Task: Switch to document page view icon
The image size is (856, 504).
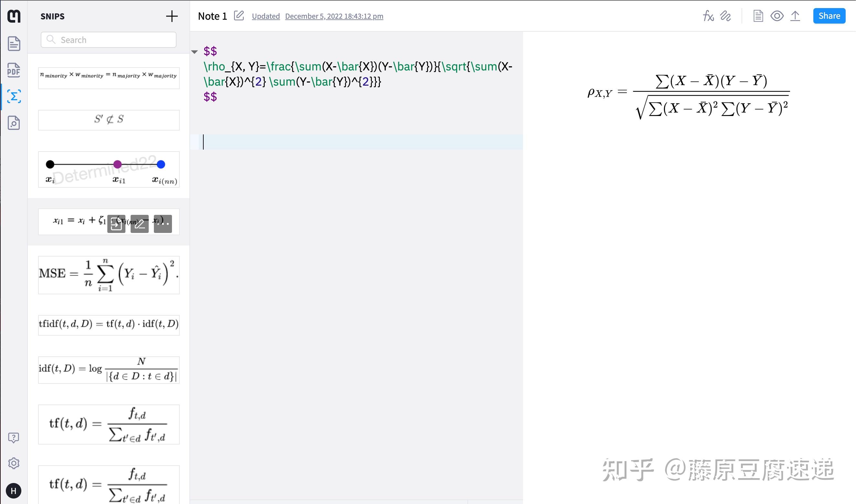Action: [758, 16]
